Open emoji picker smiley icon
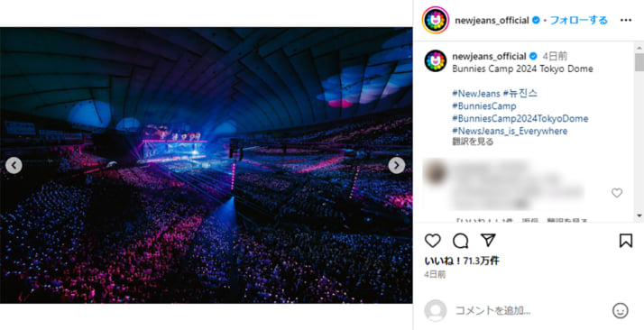Screen dimensions: 644x330 621,311
